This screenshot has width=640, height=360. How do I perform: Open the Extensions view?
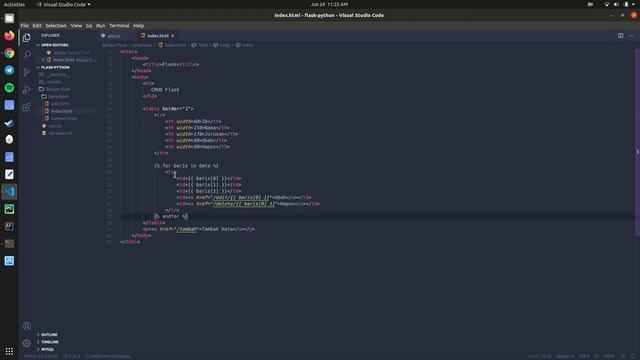coord(27,107)
